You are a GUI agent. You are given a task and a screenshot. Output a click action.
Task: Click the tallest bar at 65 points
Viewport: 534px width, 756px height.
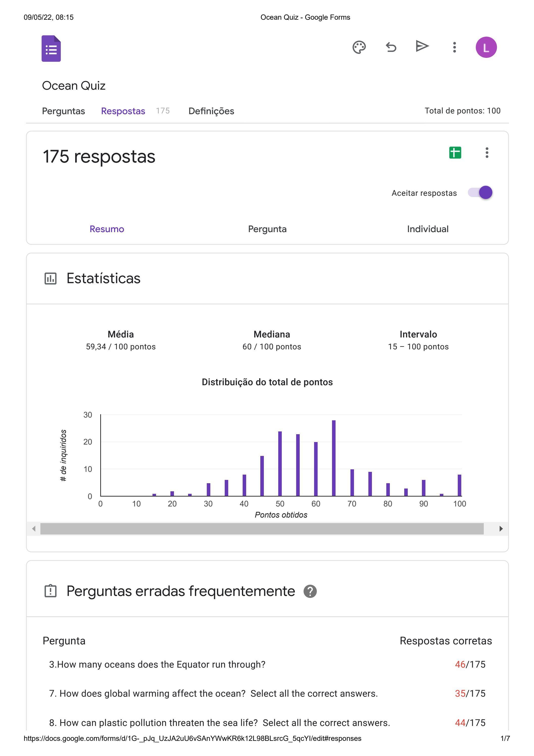(x=334, y=458)
